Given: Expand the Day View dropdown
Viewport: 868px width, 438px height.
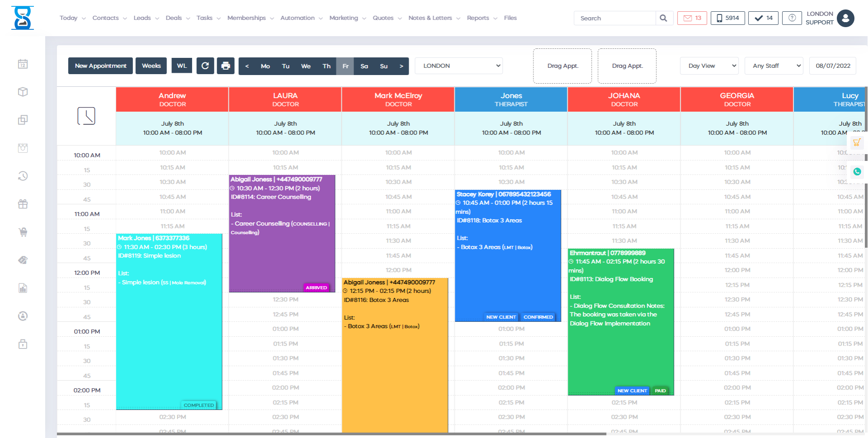Looking at the screenshot, I should click(x=708, y=66).
